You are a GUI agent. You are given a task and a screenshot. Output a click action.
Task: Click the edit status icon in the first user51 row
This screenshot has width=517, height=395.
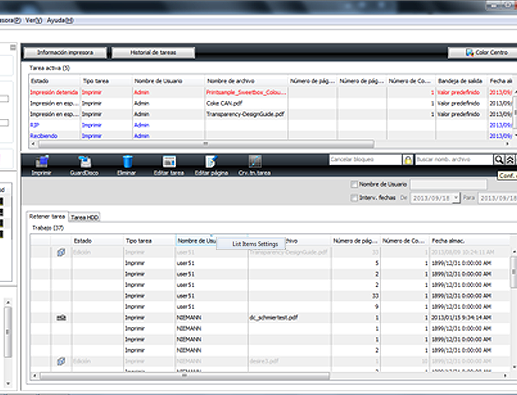(x=61, y=252)
